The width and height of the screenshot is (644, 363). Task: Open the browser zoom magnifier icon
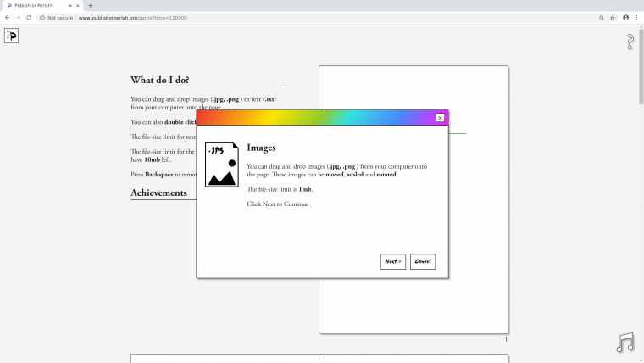(x=602, y=17)
